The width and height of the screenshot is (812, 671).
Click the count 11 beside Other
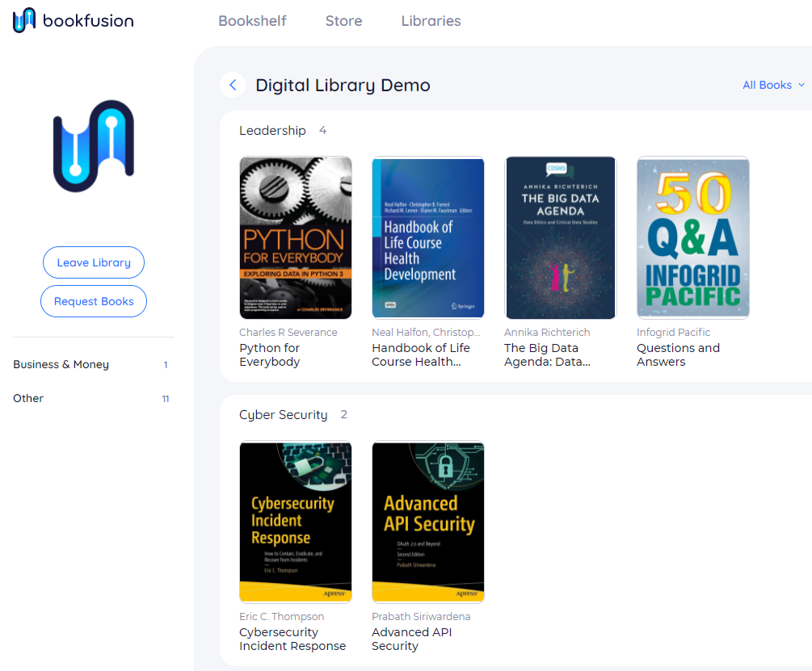click(166, 399)
